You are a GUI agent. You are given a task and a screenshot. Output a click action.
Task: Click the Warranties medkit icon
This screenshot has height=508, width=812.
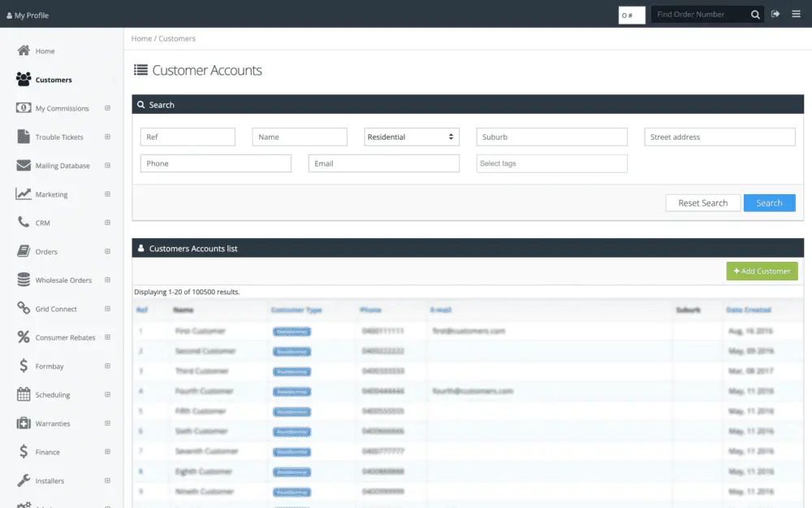(x=24, y=423)
